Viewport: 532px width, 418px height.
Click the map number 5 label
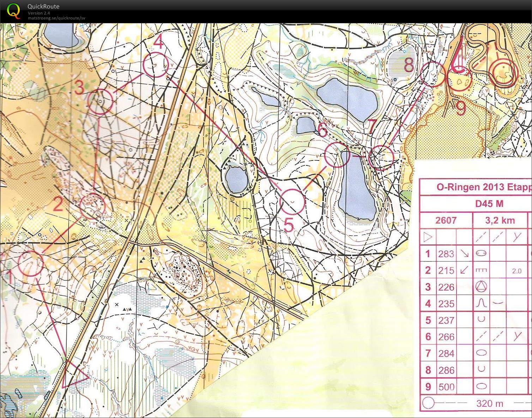[x=289, y=225]
